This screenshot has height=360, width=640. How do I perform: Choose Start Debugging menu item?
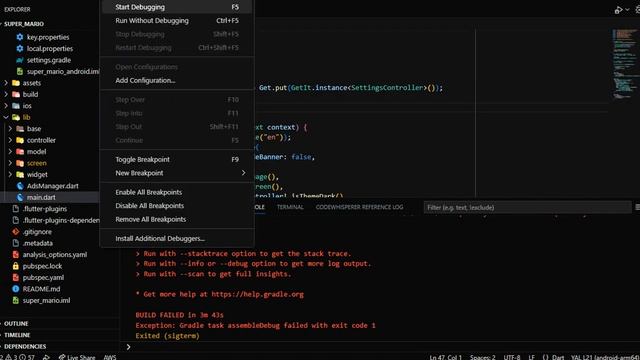pos(177,7)
